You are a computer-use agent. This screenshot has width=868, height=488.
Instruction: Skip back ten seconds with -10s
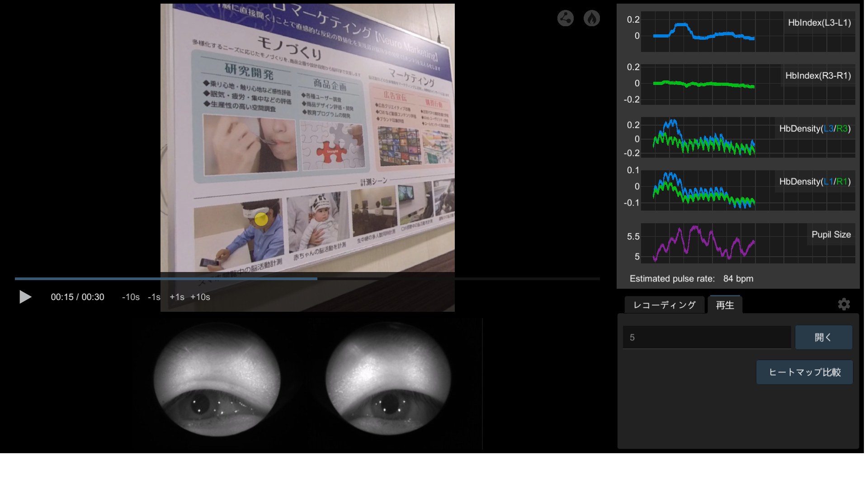pos(131,297)
